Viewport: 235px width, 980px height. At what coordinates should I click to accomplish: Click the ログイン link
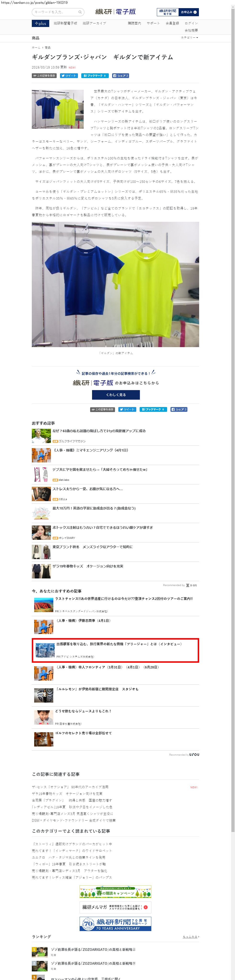[x=191, y=23]
